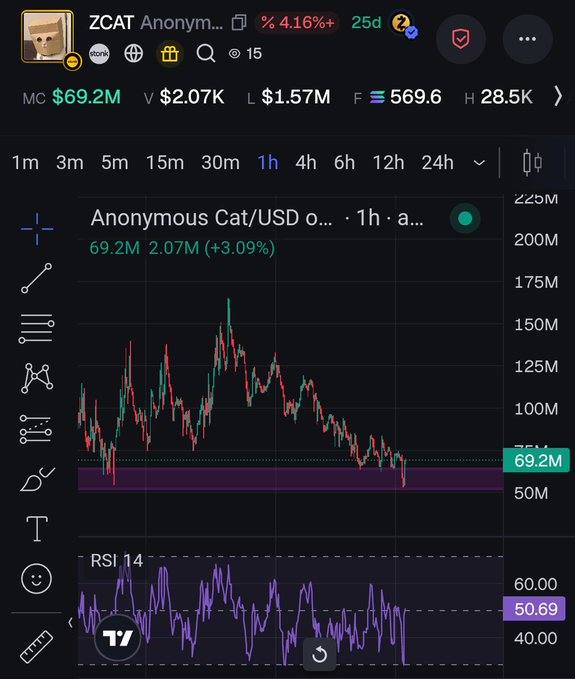The image size is (575, 679).
Task: Copy the ZCAT token address icon
Action: click(x=239, y=23)
